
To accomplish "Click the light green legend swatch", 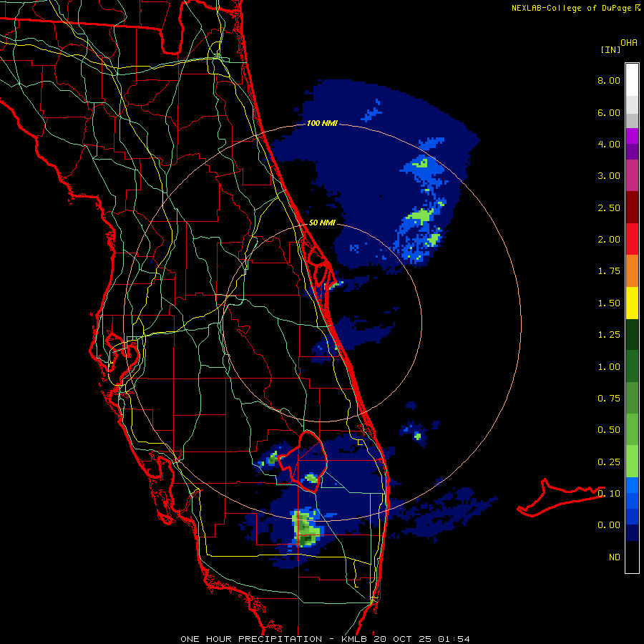I will click(x=632, y=462).
